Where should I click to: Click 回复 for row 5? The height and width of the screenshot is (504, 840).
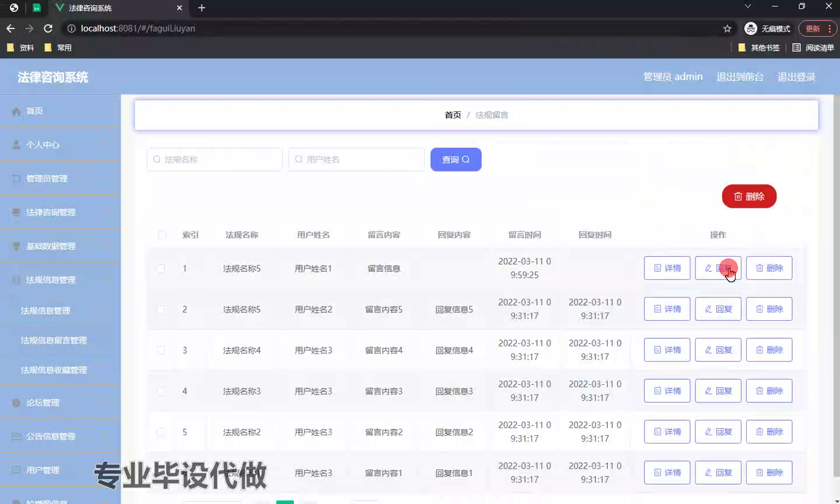click(718, 432)
